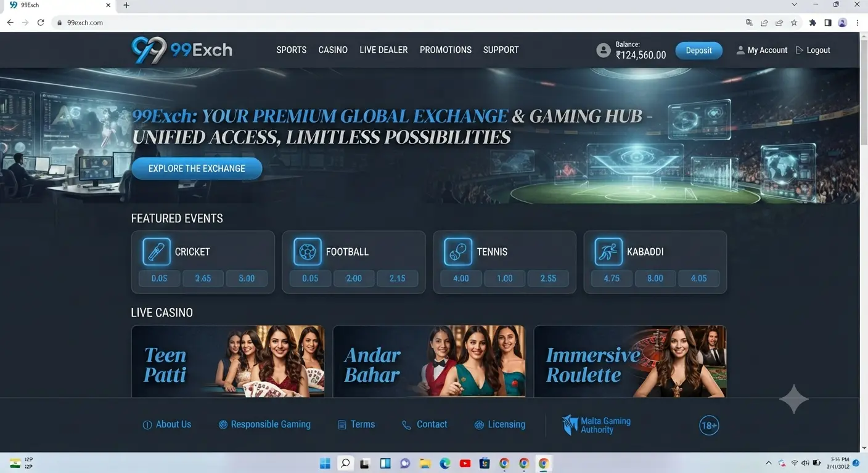Launch Microsoft Edge from the taskbar
Image resolution: width=868 pixels, height=473 pixels.
pyautogui.click(x=444, y=463)
